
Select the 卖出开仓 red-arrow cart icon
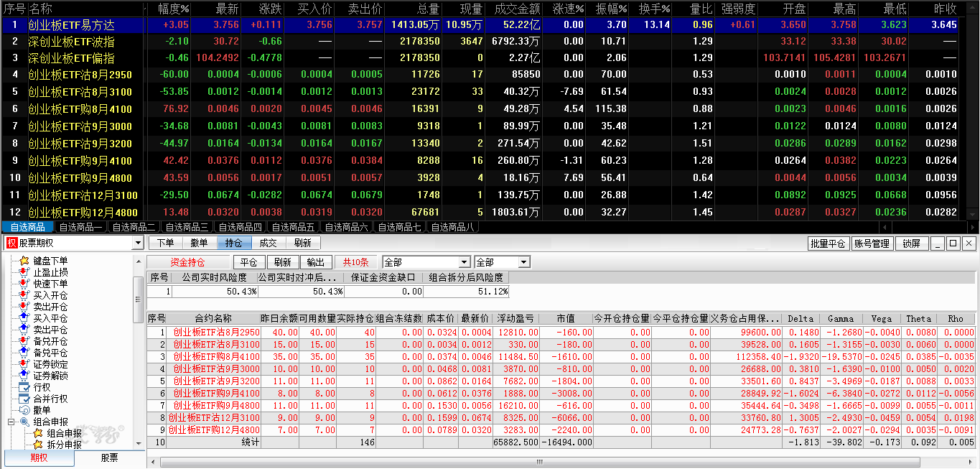tap(24, 307)
